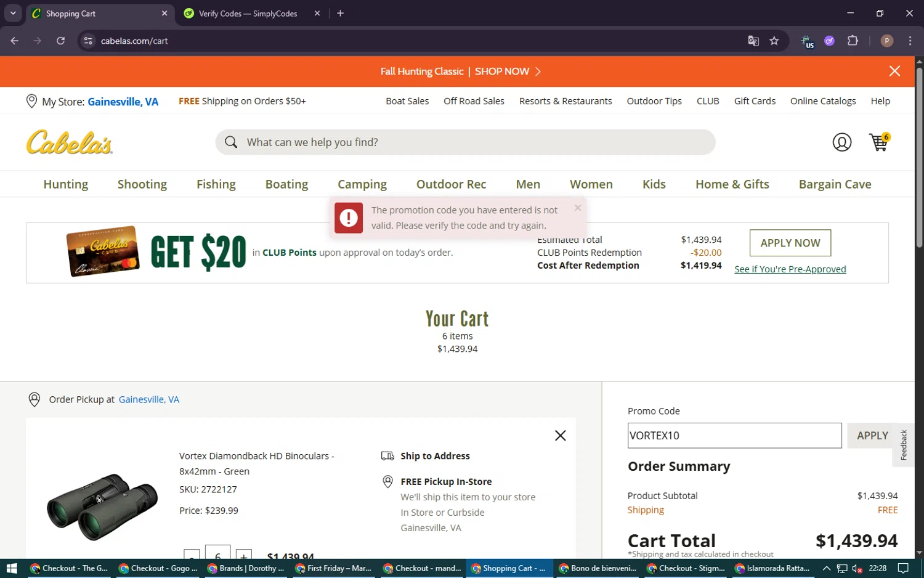
Task: View site information icon beside the URL
Action: 88,41
